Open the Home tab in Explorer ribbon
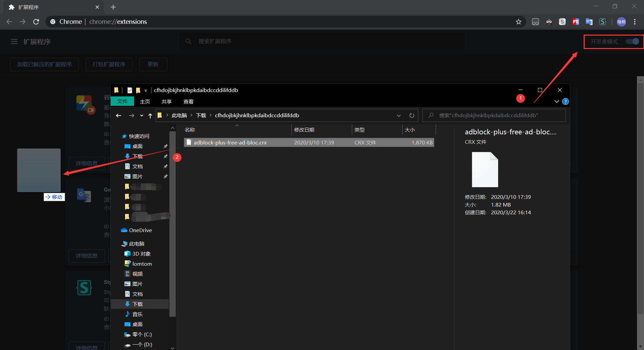The width and height of the screenshot is (644, 350). pos(145,101)
